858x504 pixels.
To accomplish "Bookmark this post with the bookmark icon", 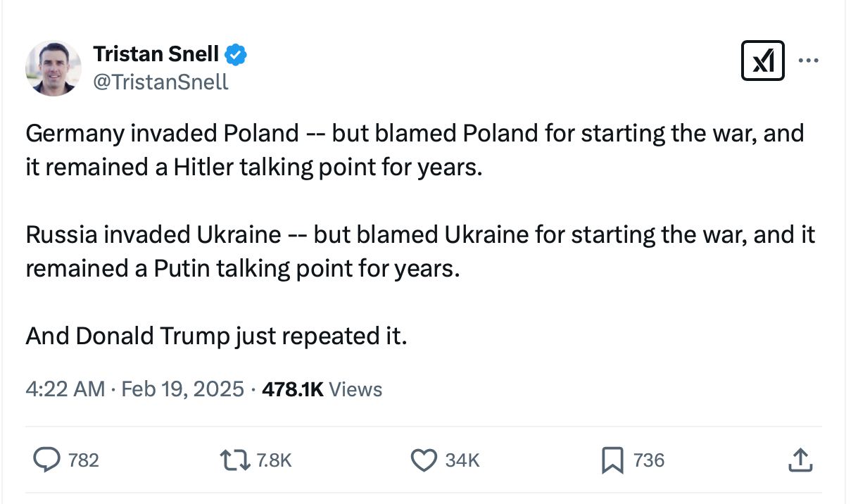I will (611, 460).
